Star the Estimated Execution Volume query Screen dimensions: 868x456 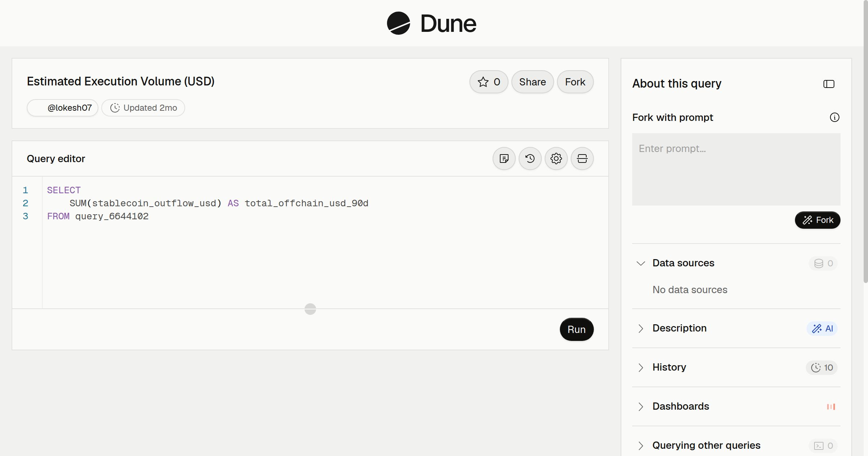[489, 82]
